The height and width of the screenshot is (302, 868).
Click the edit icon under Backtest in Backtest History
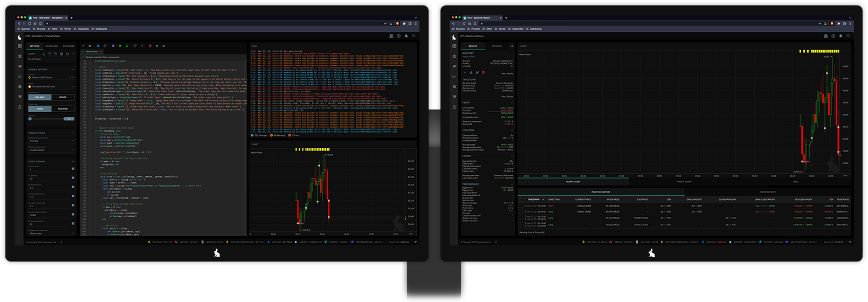click(477, 72)
